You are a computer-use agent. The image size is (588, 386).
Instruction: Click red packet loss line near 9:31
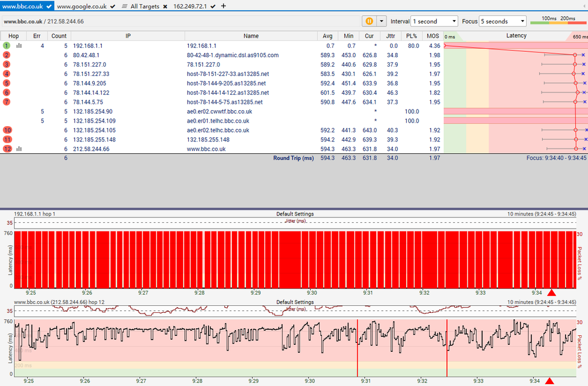pyautogui.click(x=357, y=348)
